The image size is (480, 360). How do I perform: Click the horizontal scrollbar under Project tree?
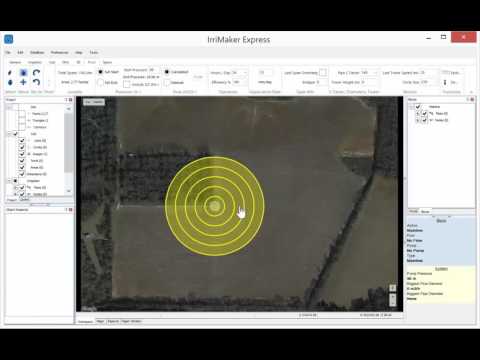pyautogui.click(x=39, y=204)
